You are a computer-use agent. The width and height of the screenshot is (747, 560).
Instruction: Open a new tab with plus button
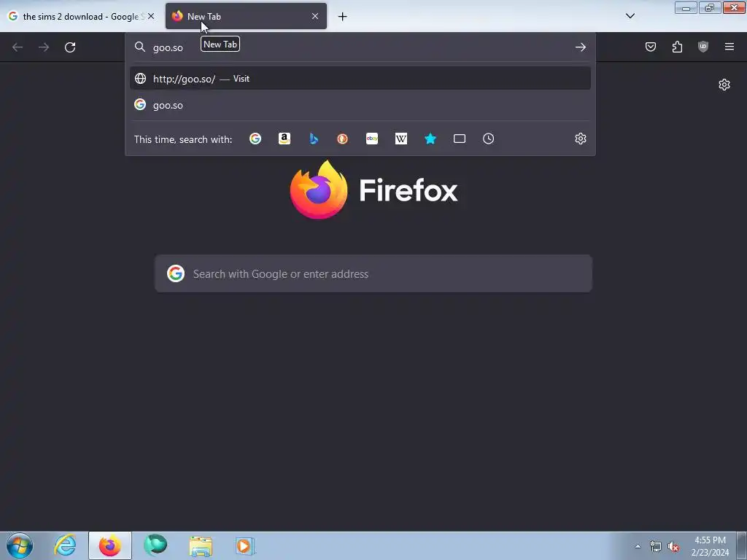pos(343,17)
